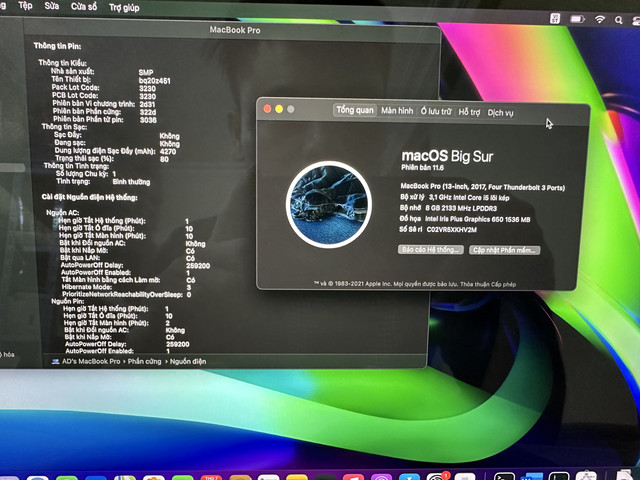640x480 pixels.
Task: Open the Trợ giúp menu
Action: [x=124, y=7]
